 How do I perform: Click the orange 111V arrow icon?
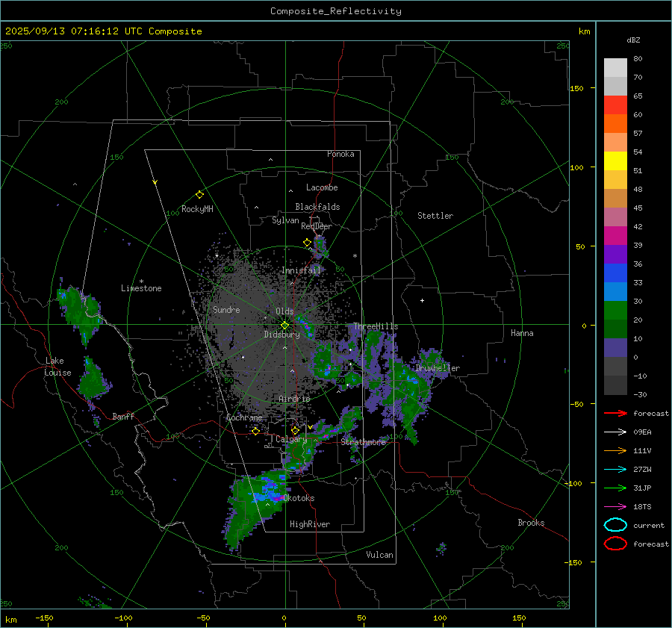point(615,450)
